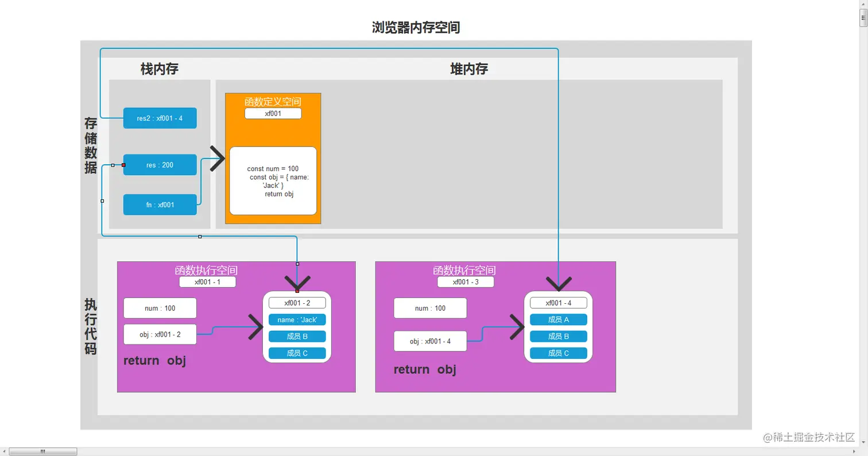Select the 'fn : xf001' stack box
This screenshot has width=868, height=456.
tap(160, 204)
